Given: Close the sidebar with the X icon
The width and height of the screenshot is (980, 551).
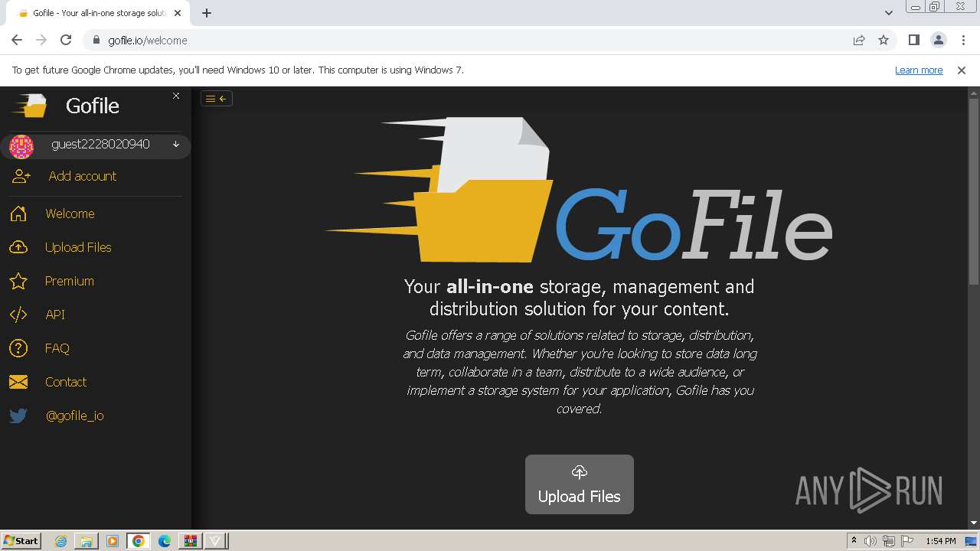Looking at the screenshot, I should [176, 96].
